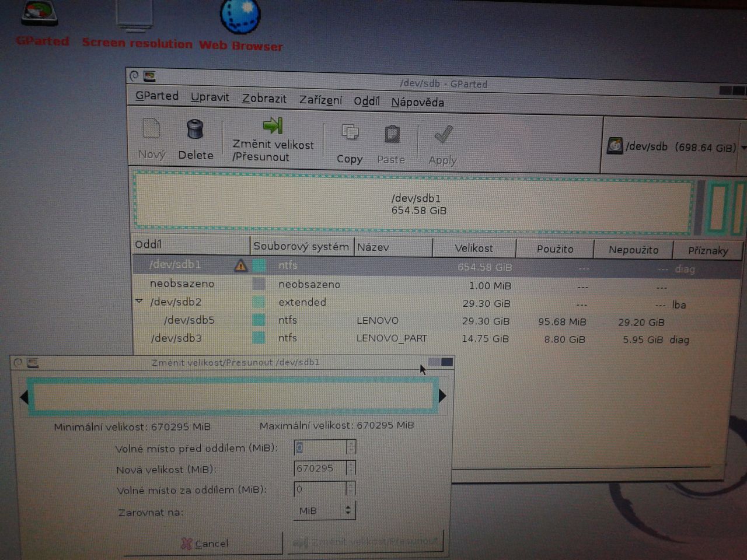This screenshot has height=560, width=747.
Task: Click the LENOVO label on the /dev/sdb5 row
Action: 378,320
